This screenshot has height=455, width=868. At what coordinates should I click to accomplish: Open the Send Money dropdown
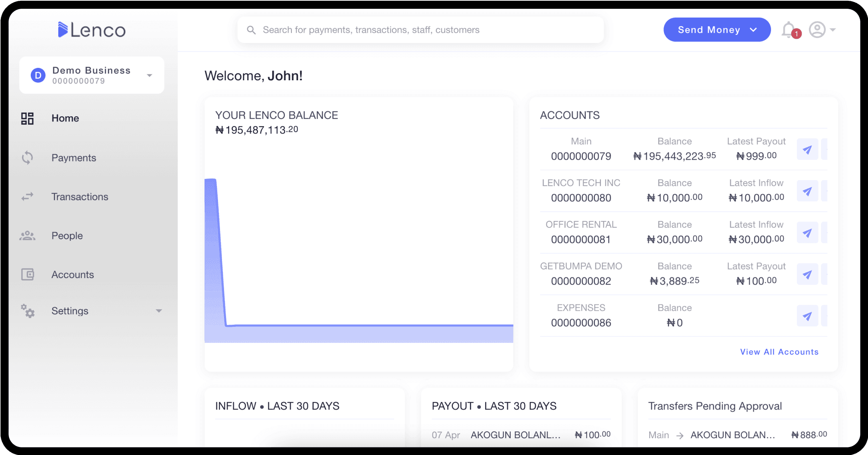(x=717, y=30)
